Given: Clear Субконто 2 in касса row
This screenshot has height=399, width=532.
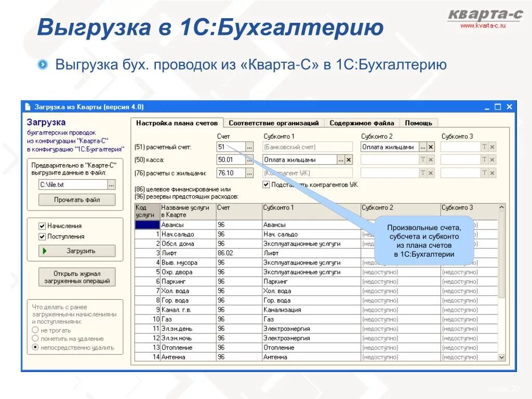Looking at the screenshot, I should click(x=431, y=160).
